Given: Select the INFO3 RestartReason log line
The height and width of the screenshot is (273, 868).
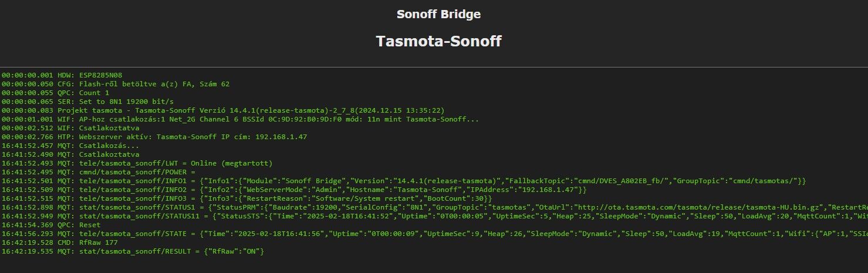Looking at the screenshot, I should (x=246, y=198).
